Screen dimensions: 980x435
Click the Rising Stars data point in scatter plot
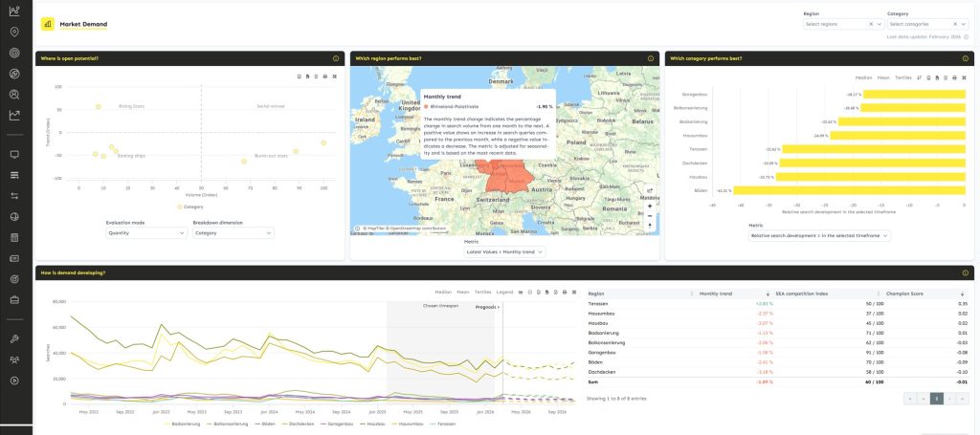click(x=98, y=107)
